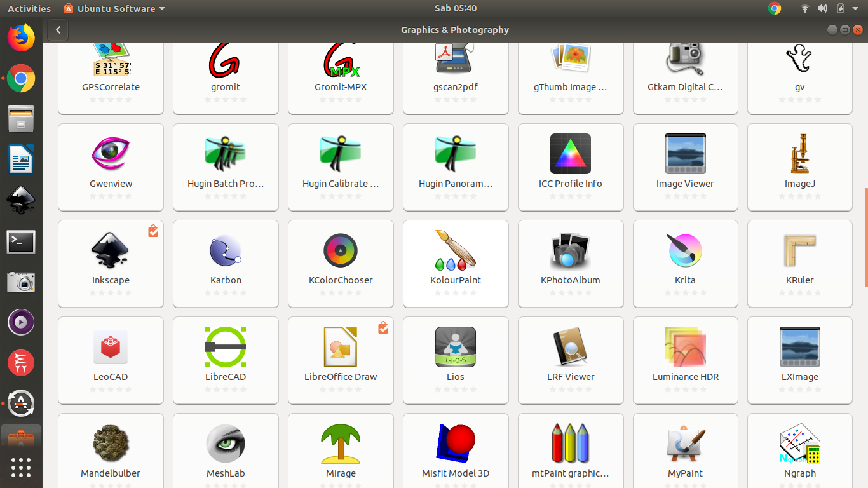Click the Krita app name

(685, 280)
